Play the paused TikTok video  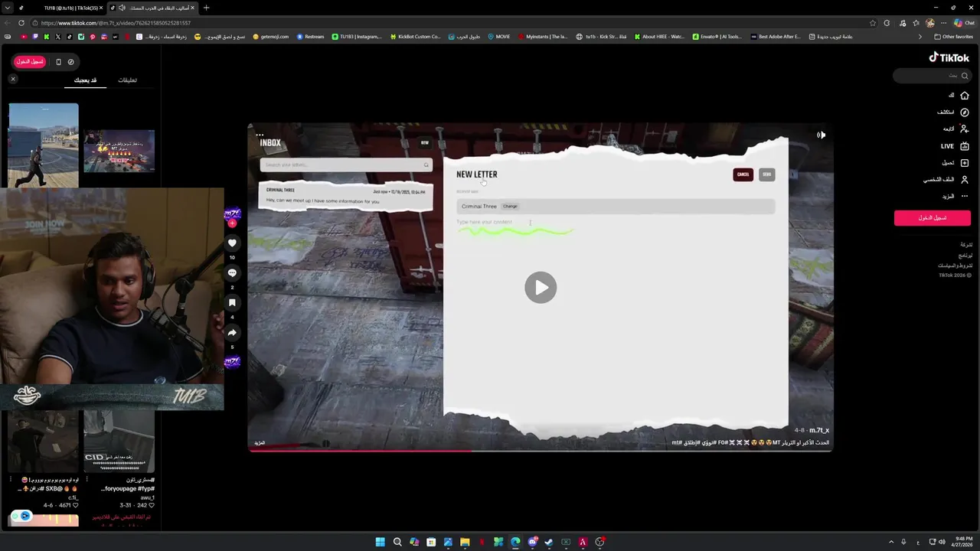541,288
